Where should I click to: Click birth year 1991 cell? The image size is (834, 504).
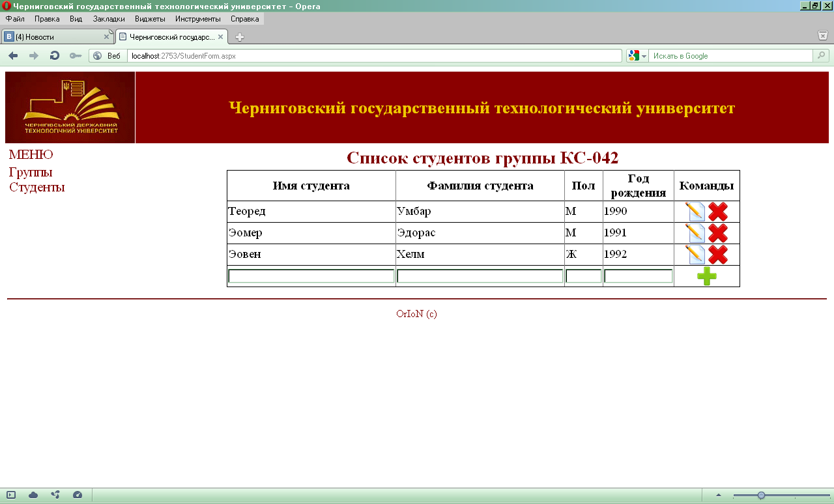[639, 233]
